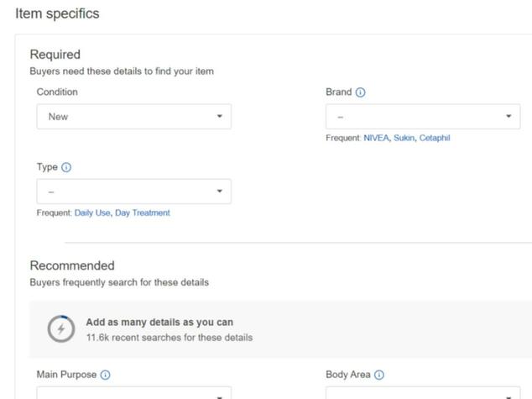Expand the Brand dropdown
532x399 pixels.
point(423,117)
